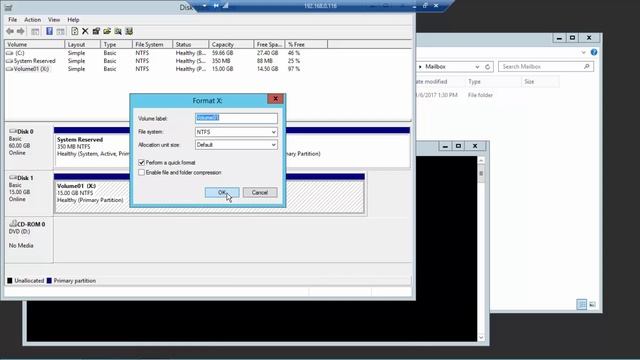Click the console window scroll down arrow
This screenshot has height=360, width=640.
pyautogui.click(x=481, y=337)
